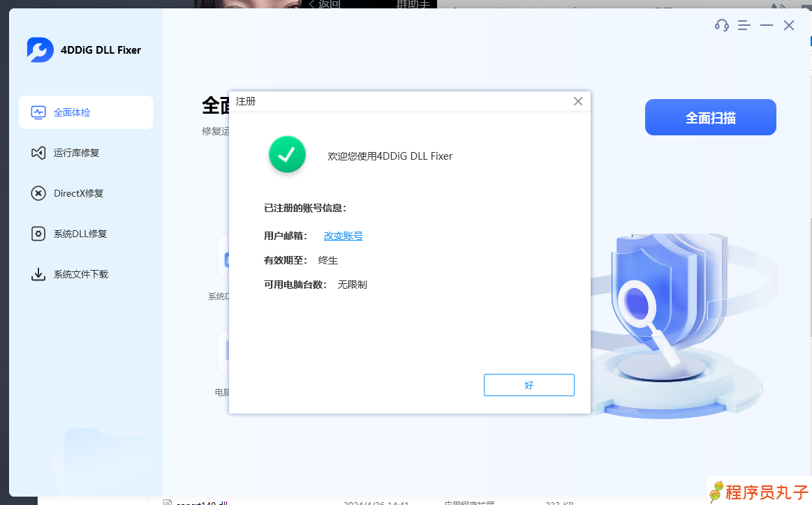Open the 系统文件下载 sidebar tab
Screen dimensions: 812x505
[86, 274]
